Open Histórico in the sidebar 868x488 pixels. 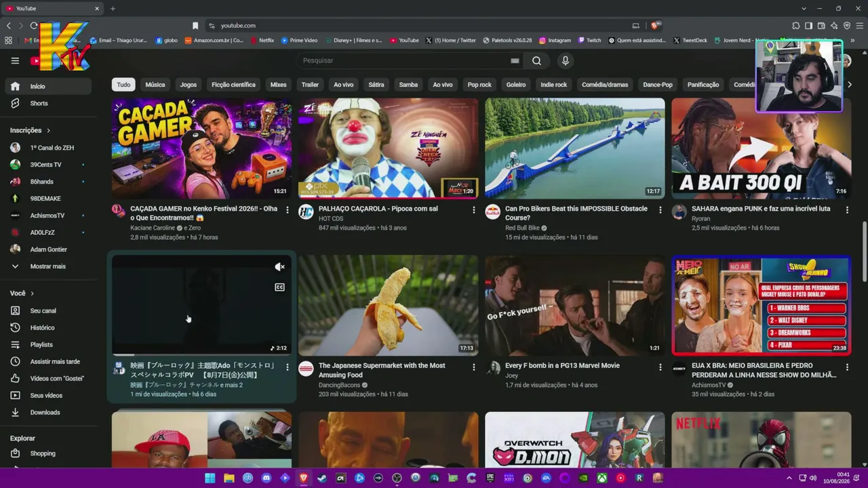48,327
